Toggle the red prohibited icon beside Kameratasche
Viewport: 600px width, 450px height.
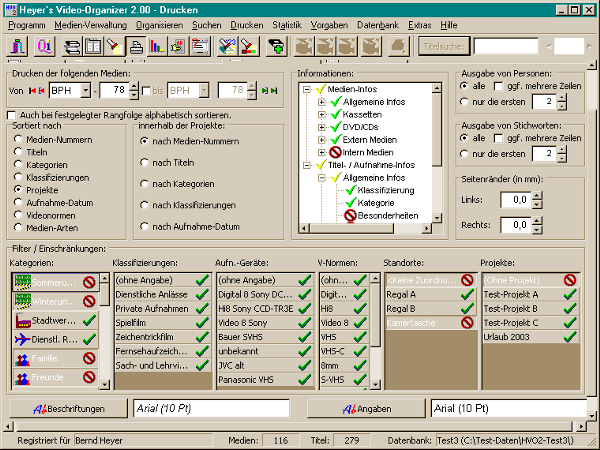pyautogui.click(x=466, y=323)
